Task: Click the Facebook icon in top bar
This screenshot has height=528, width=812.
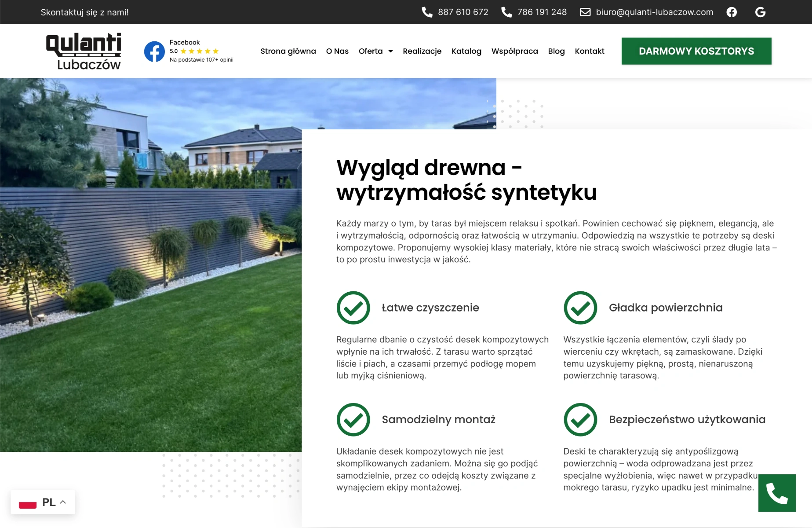Action: point(732,12)
